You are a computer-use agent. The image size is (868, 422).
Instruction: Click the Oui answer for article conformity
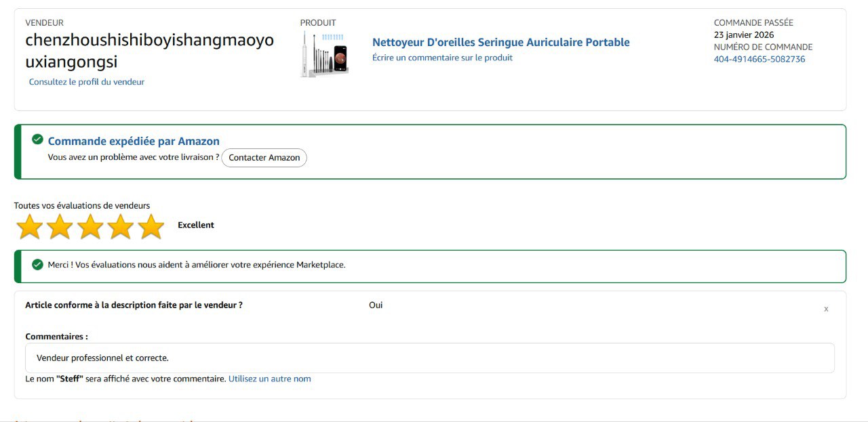click(376, 305)
